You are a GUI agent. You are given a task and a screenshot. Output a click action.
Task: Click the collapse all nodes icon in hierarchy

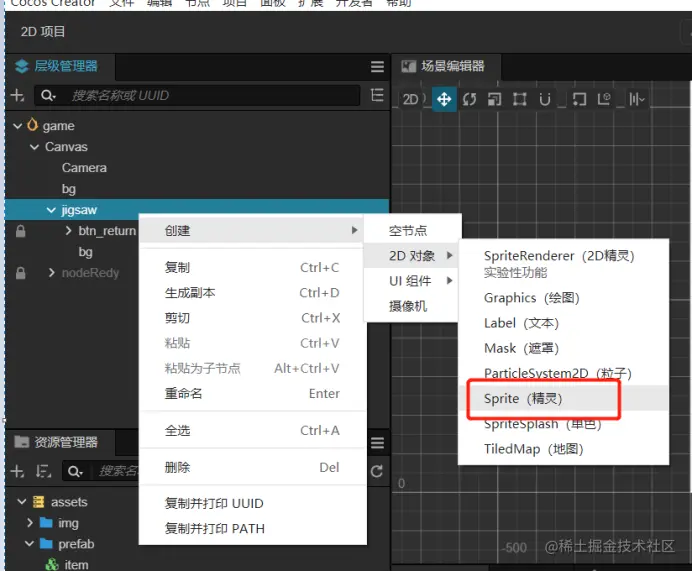click(x=377, y=95)
